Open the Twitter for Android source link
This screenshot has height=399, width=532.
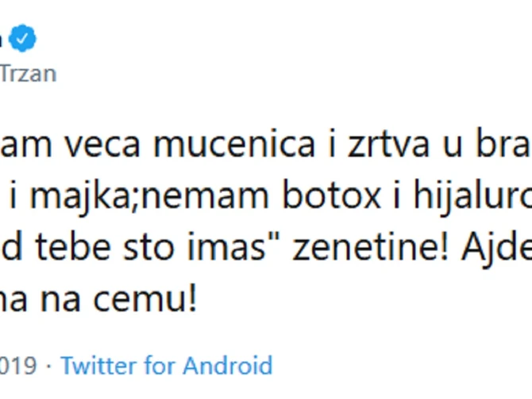click(167, 366)
